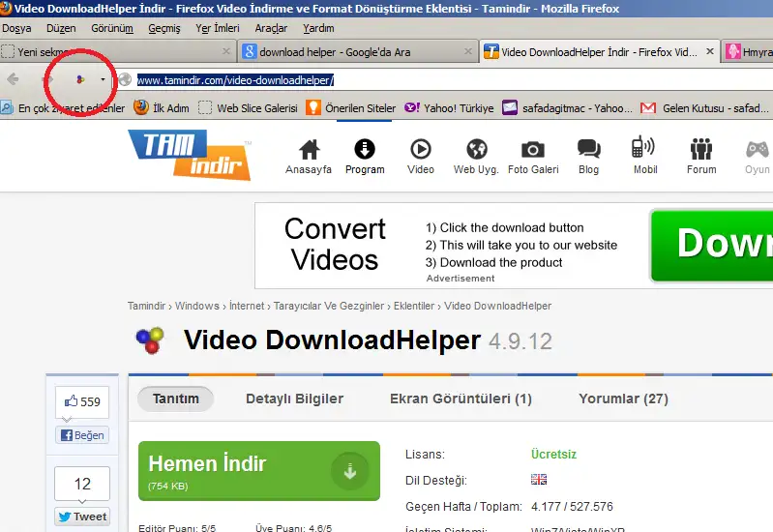Image resolution: width=773 pixels, height=532 pixels.
Task: Click the Video DownloadHelper toolbar icon
Action: point(80,79)
